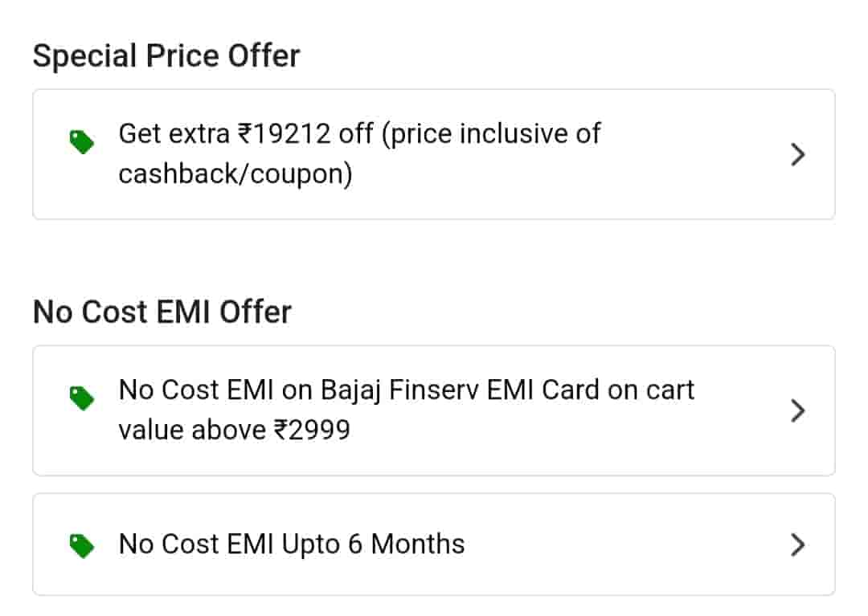Click the green tag icon beside Bajaj Finserv offer
The image size is (868, 616).
click(x=82, y=398)
